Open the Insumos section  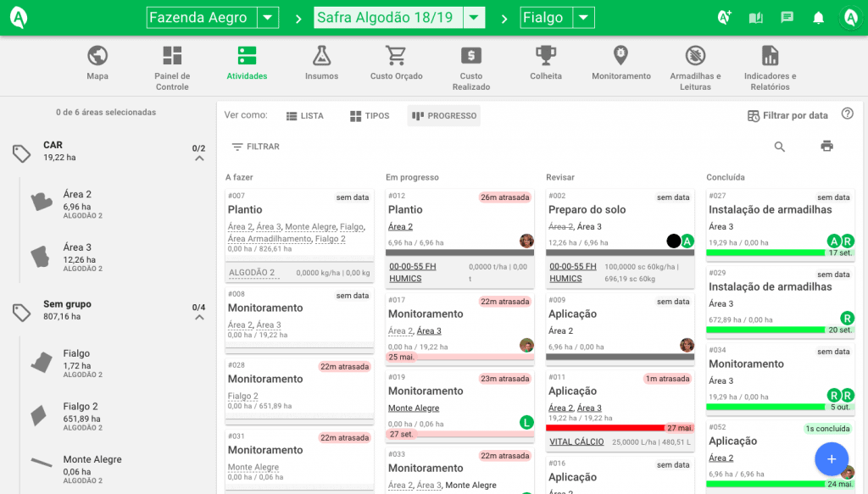pyautogui.click(x=320, y=64)
